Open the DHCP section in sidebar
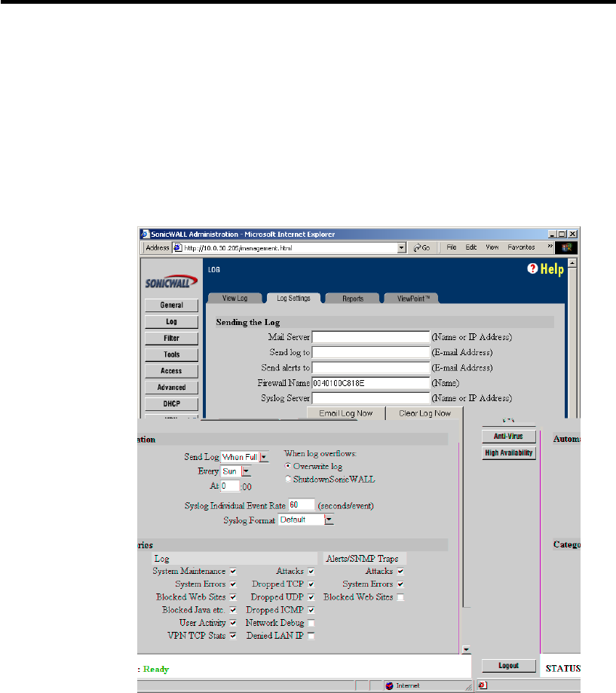 pos(171,403)
